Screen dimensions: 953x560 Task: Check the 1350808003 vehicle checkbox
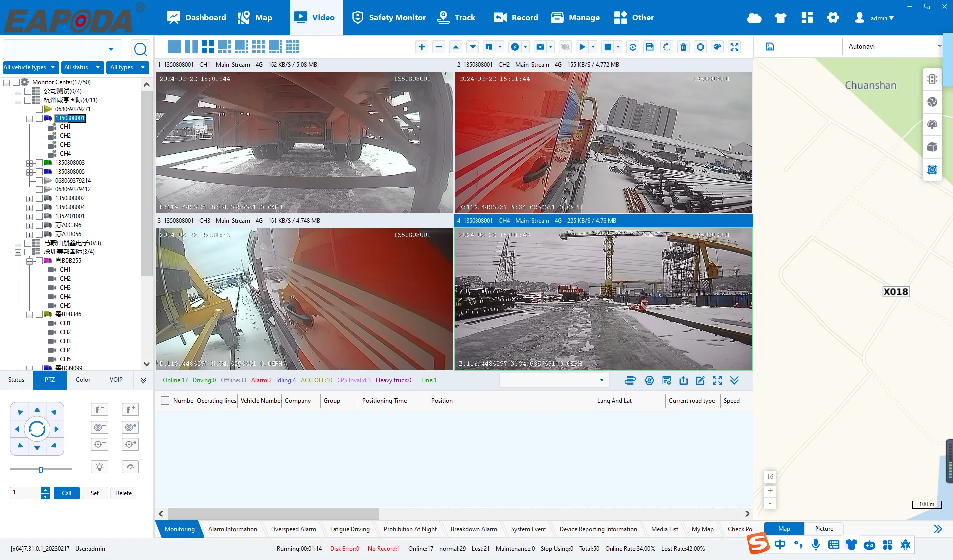click(x=39, y=163)
